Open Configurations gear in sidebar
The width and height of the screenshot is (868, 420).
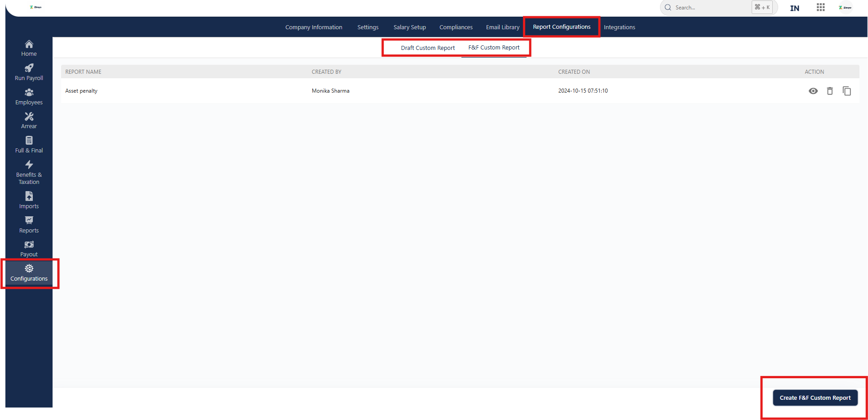click(29, 268)
